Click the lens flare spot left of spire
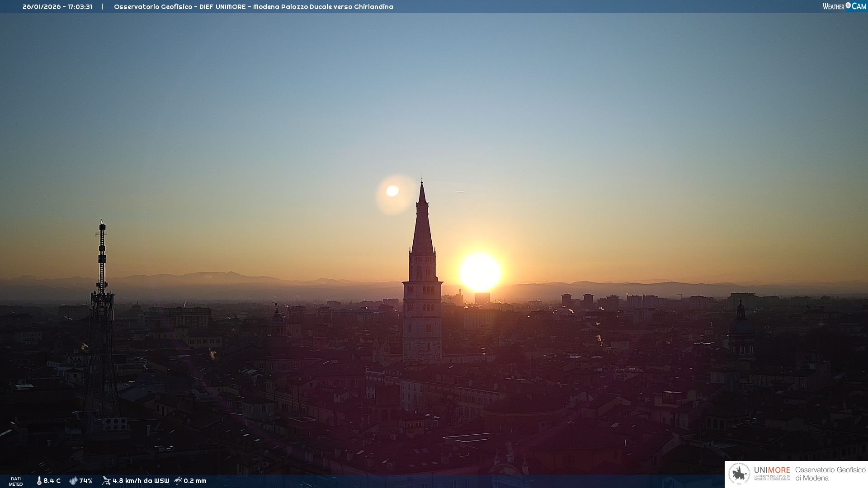 click(x=392, y=191)
